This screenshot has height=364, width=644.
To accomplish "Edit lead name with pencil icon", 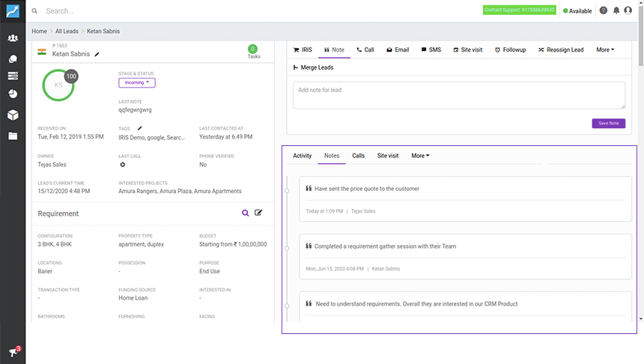I will pos(97,54).
